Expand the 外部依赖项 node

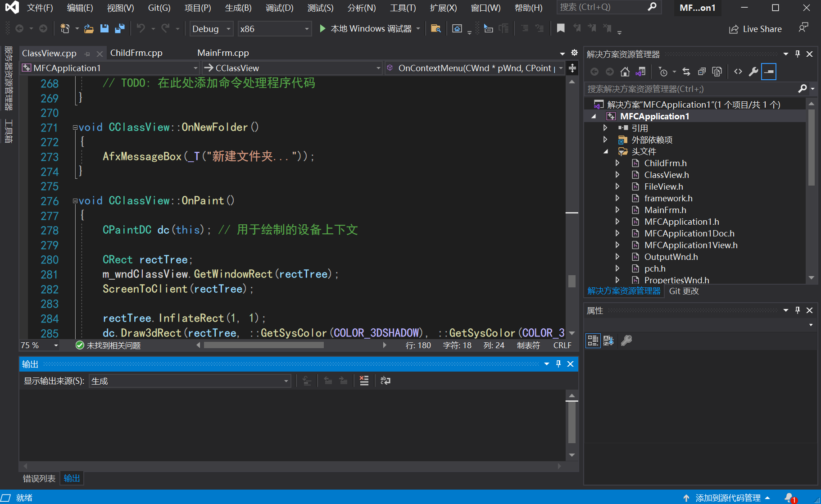(606, 140)
